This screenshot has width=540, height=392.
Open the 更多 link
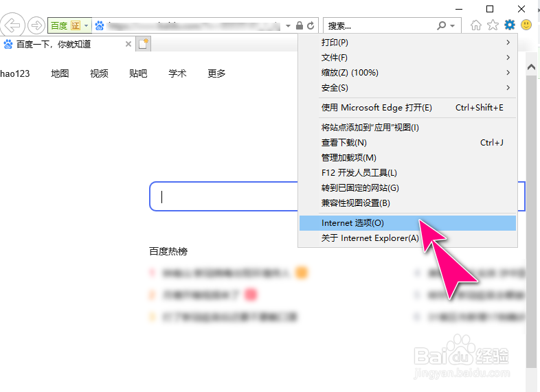click(x=216, y=73)
